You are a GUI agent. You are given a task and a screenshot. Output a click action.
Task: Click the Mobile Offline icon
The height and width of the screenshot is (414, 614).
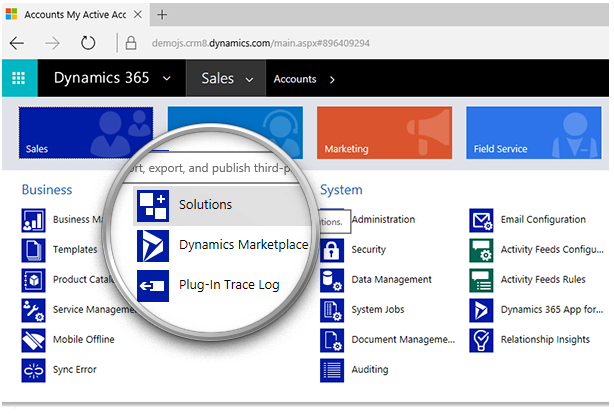pos(33,340)
